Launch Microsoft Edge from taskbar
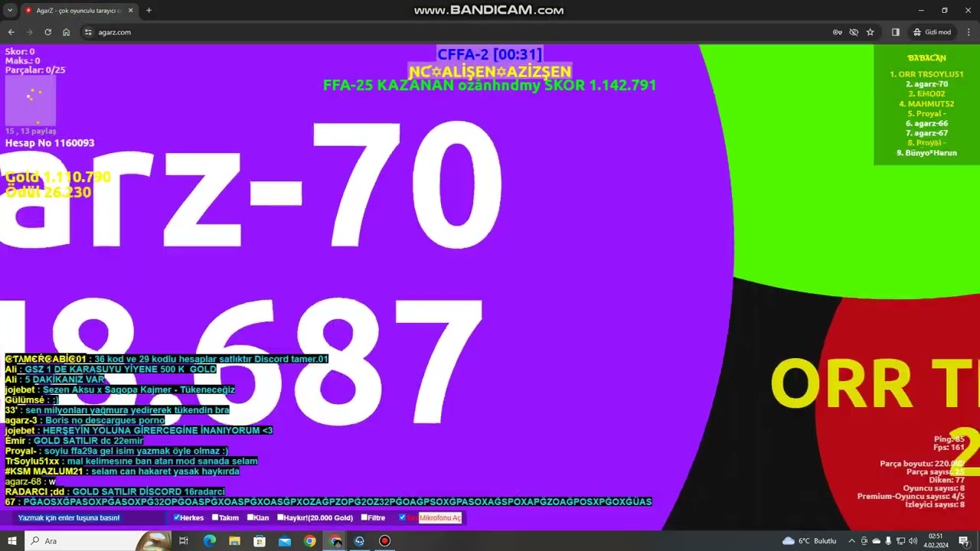The height and width of the screenshot is (551, 980). [x=210, y=541]
